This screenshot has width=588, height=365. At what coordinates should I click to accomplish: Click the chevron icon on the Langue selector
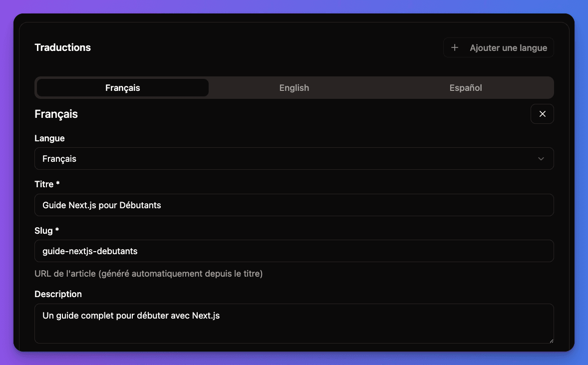(x=541, y=158)
